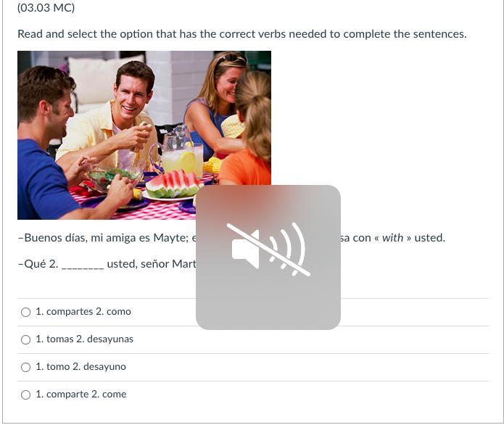Select radio button for 'tomo, desayuno'
Screen dimensions: 504x425
pyautogui.click(x=25, y=367)
